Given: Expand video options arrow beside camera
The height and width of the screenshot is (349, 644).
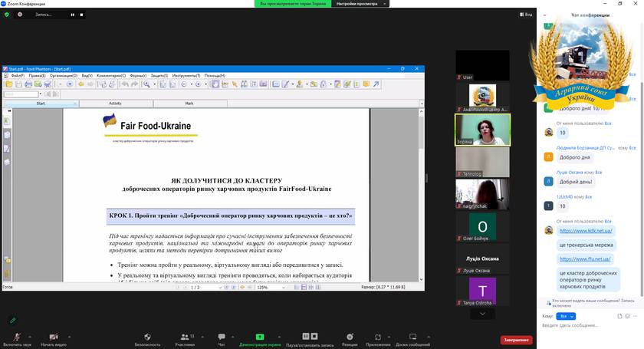Looking at the screenshot, I should click(69, 337).
